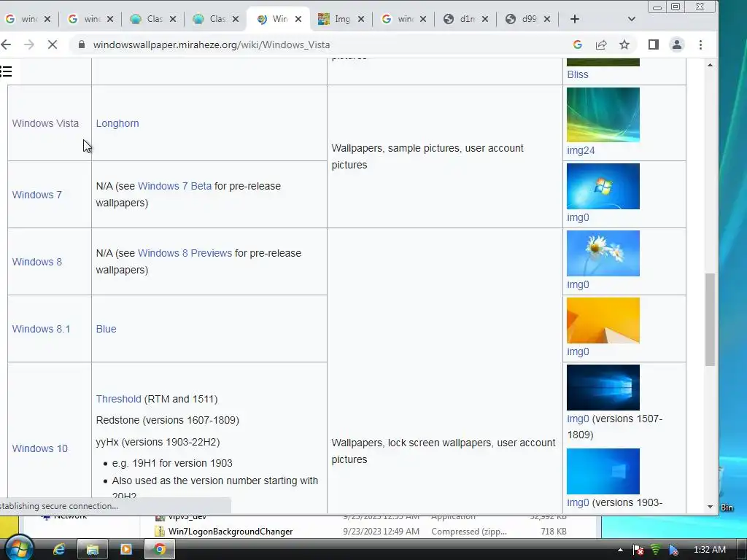Image resolution: width=747 pixels, height=560 pixels.
Task: Click the address bar URL
Action: 212,44
